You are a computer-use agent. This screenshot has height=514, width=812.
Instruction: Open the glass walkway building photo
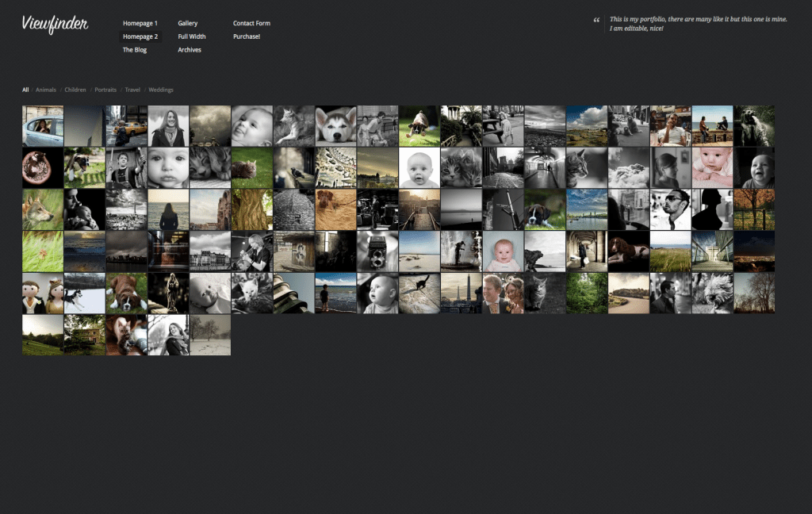(x=713, y=251)
